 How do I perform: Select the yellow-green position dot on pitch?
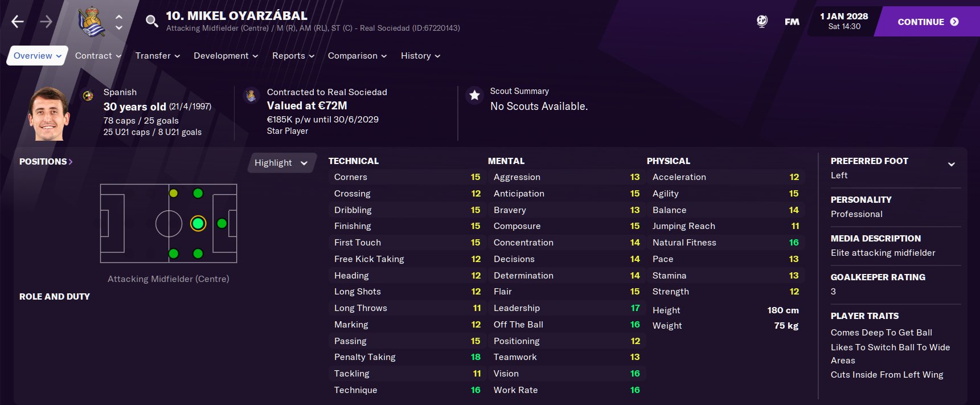pos(174,193)
